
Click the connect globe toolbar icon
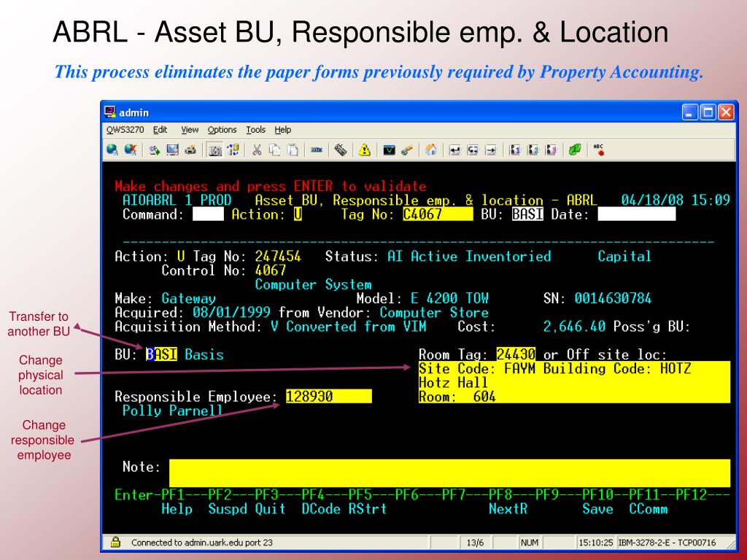pyautogui.click(x=112, y=150)
